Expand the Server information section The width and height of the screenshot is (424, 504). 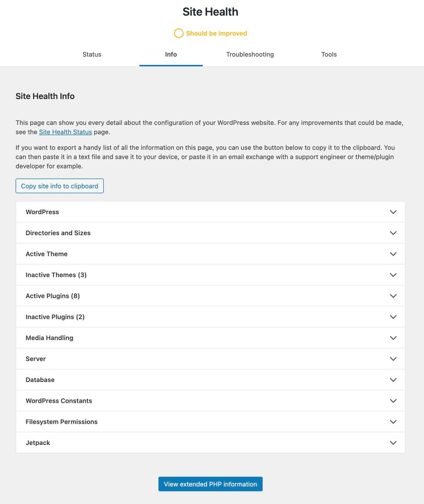[210, 359]
